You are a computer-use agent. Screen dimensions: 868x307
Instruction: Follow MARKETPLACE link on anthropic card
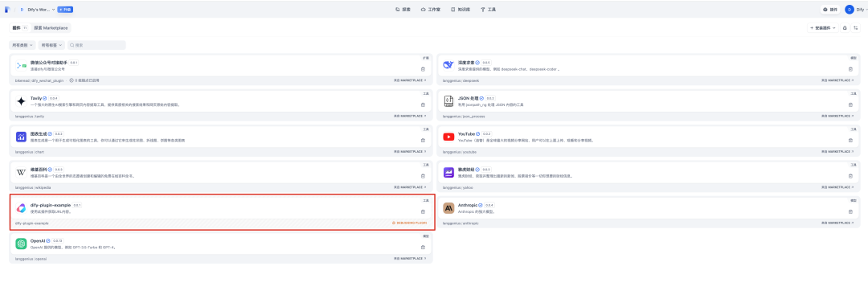[x=838, y=223]
